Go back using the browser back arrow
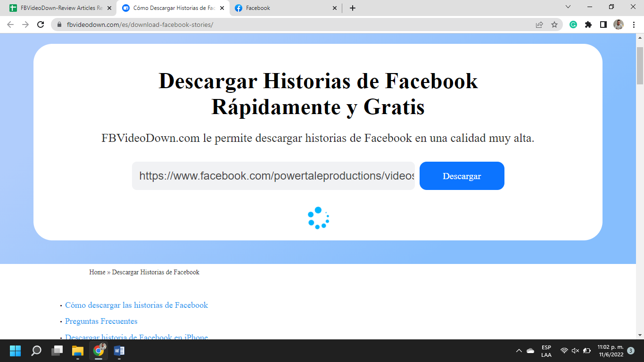Image resolution: width=644 pixels, height=362 pixels. click(10, 25)
